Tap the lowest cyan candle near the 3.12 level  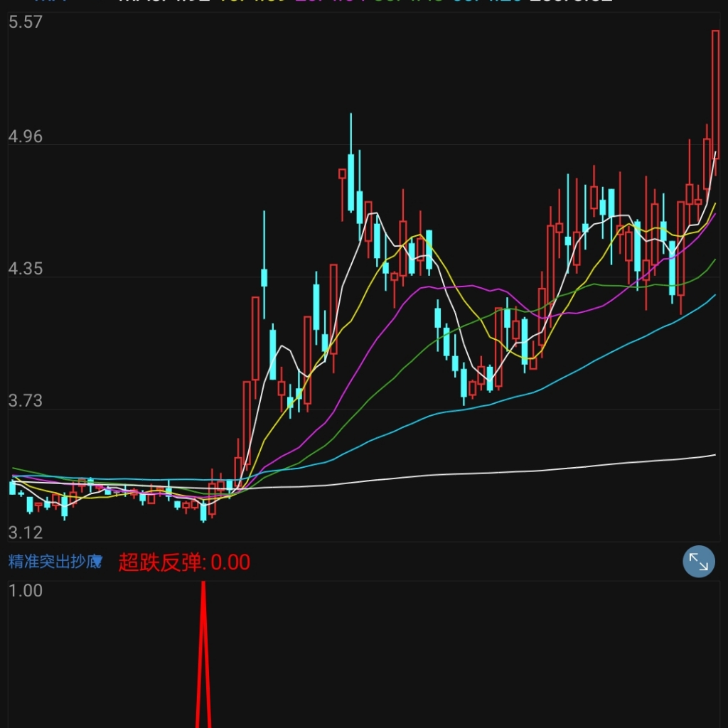point(203,511)
